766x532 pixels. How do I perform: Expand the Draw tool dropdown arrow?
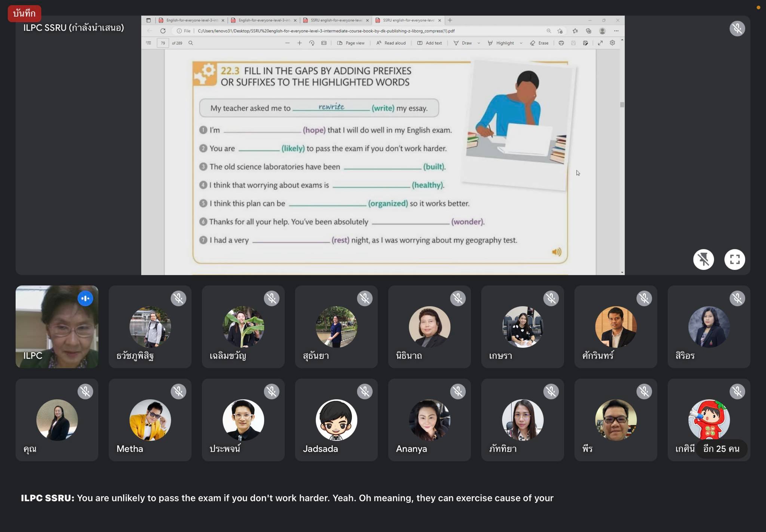point(479,43)
